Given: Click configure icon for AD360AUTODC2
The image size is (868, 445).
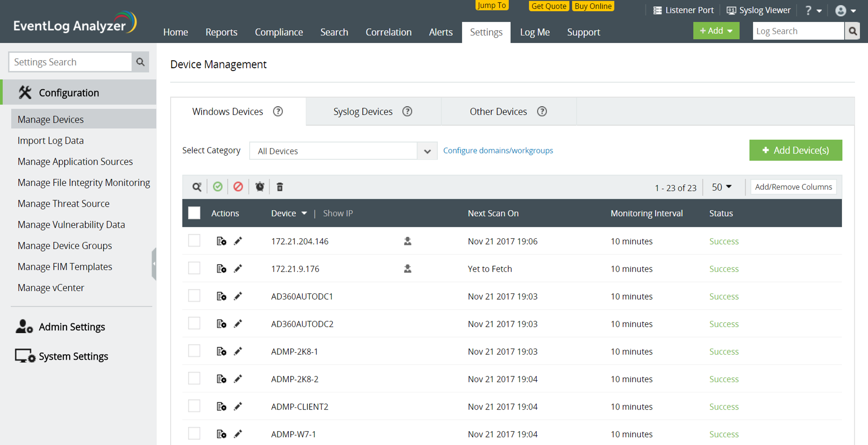Looking at the screenshot, I should coord(221,324).
